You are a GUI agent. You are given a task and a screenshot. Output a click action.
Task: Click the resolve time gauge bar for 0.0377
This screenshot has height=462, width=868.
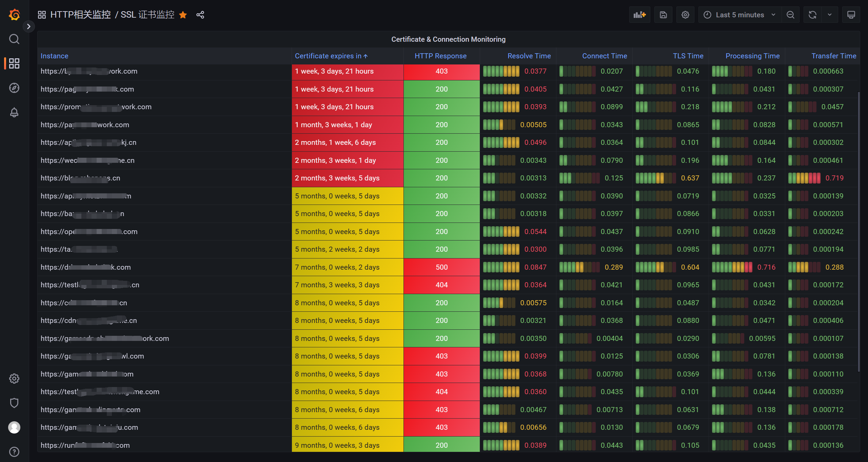coord(501,71)
